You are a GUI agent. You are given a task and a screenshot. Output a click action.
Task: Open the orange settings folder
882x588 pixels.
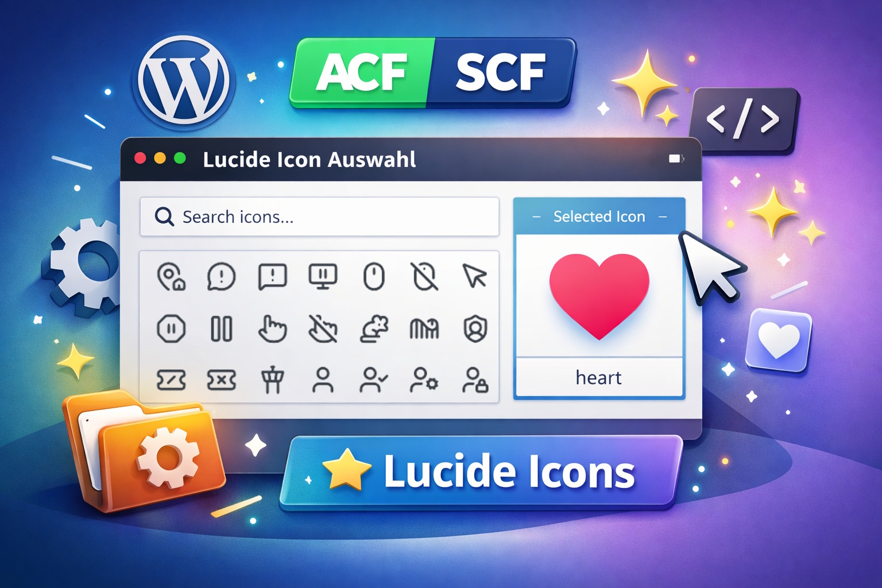(x=142, y=450)
